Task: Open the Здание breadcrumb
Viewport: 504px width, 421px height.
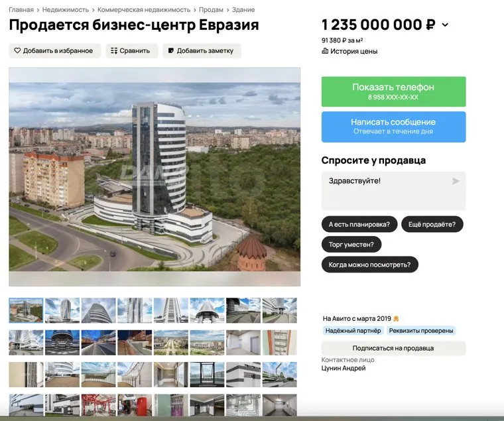Action: [x=243, y=10]
